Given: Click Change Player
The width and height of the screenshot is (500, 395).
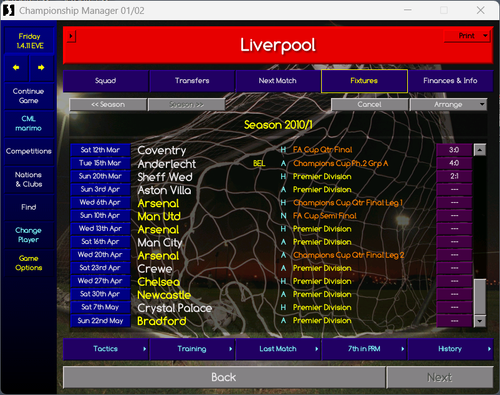Looking at the screenshot, I should (29, 235).
